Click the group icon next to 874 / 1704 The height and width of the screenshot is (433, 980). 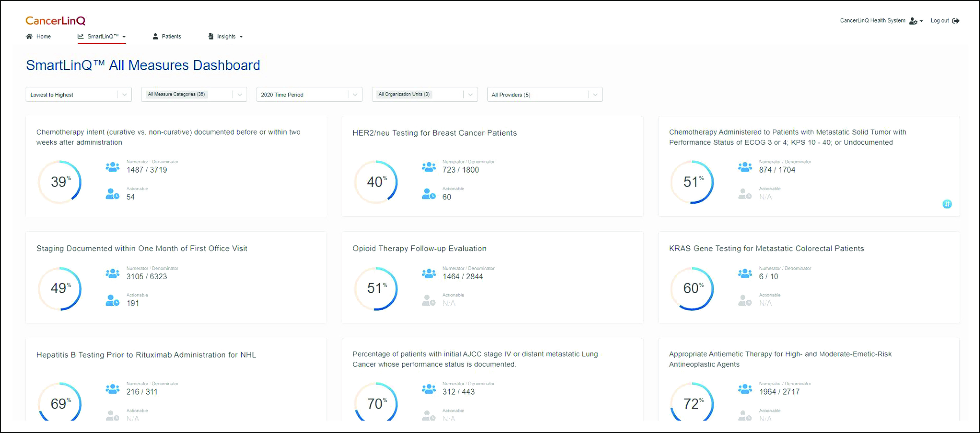click(745, 167)
